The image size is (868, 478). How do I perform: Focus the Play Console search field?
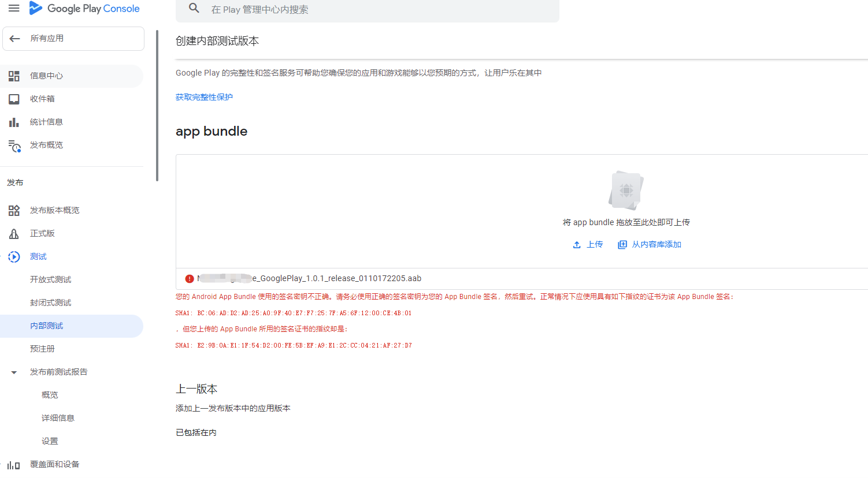click(368, 10)
